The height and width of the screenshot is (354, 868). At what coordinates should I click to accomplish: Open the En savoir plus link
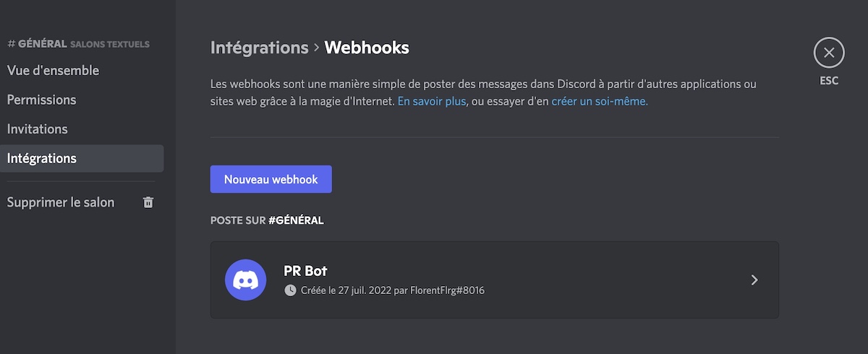tap(432, 101)
